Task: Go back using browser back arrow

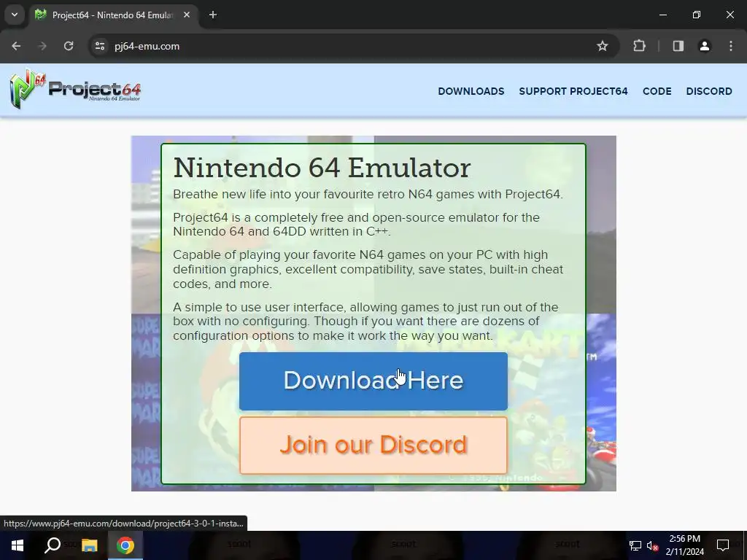Action: pos(16,46)
